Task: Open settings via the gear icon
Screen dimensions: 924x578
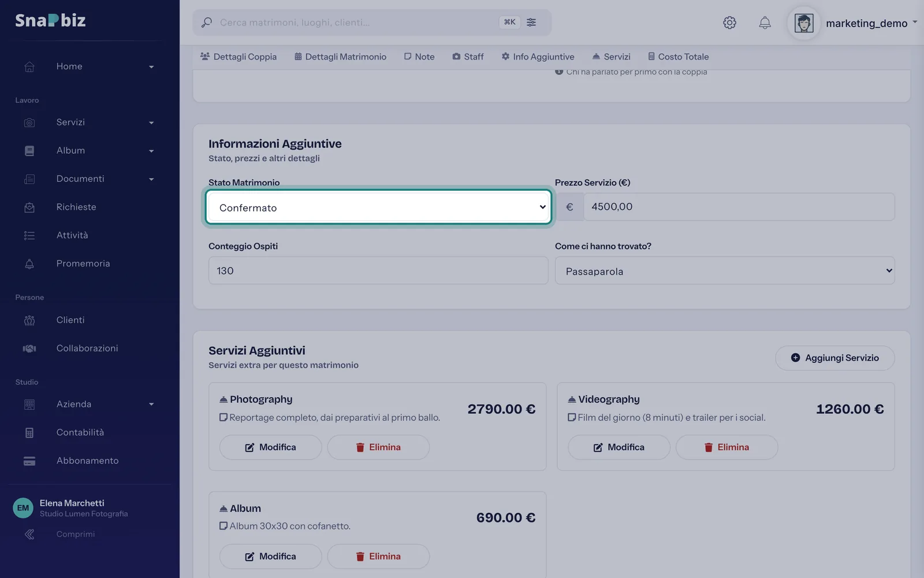Action: coord(729,23)
